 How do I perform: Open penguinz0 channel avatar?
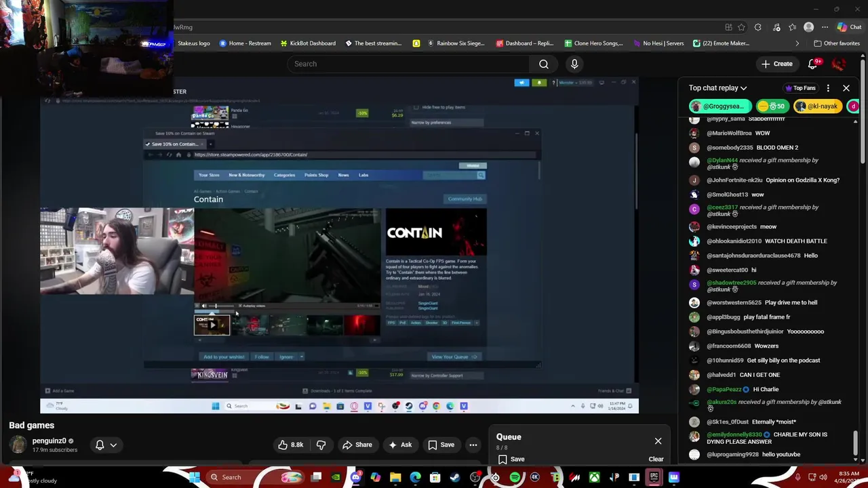18,445
